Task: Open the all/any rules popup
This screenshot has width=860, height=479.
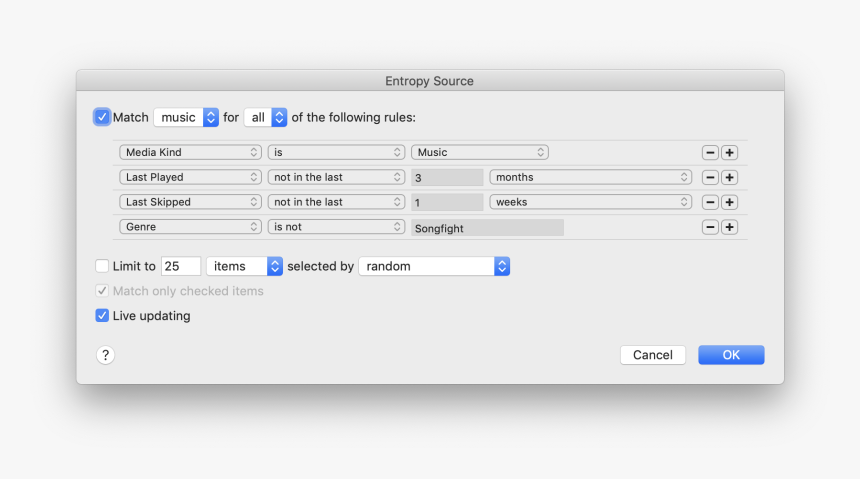Action: pyautogui.click(x=265, y=117)
